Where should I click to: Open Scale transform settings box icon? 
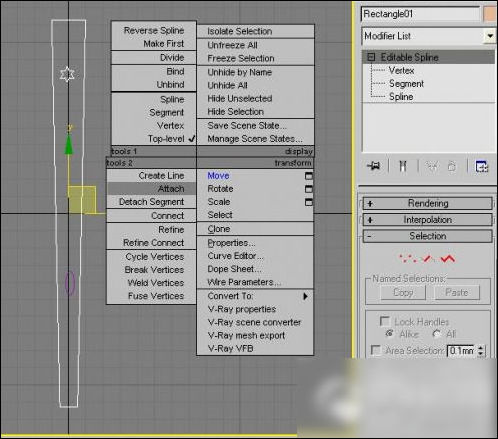pyautogui.click(x=309, y=202)
